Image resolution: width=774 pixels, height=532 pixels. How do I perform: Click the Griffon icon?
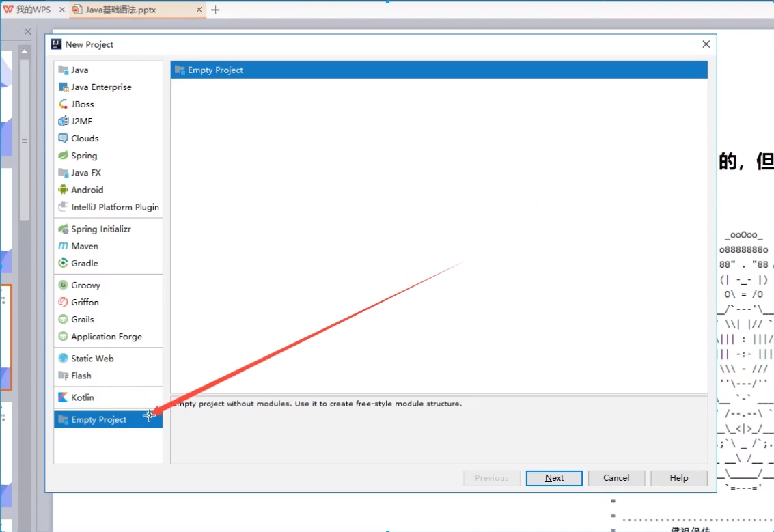point(63,302)
